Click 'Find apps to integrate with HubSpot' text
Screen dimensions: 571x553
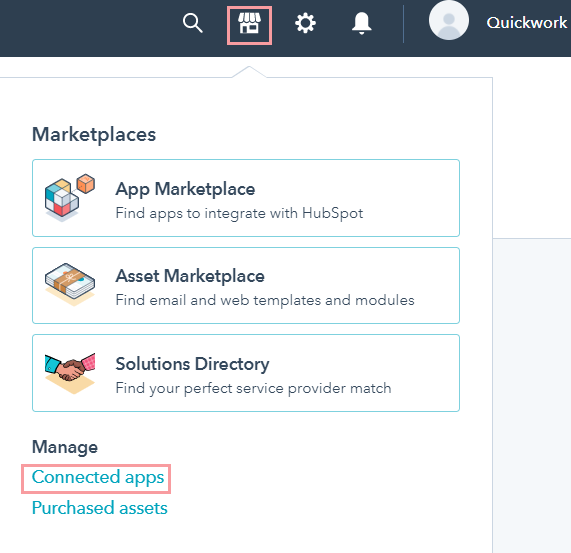tap(239, 213)
